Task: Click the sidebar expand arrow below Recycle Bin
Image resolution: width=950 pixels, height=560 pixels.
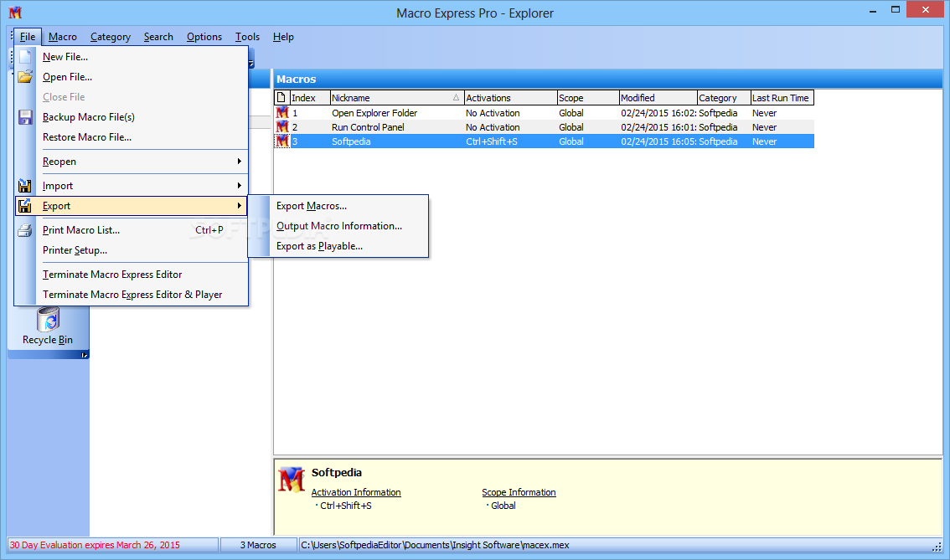Action: click(x=85, y=355)
